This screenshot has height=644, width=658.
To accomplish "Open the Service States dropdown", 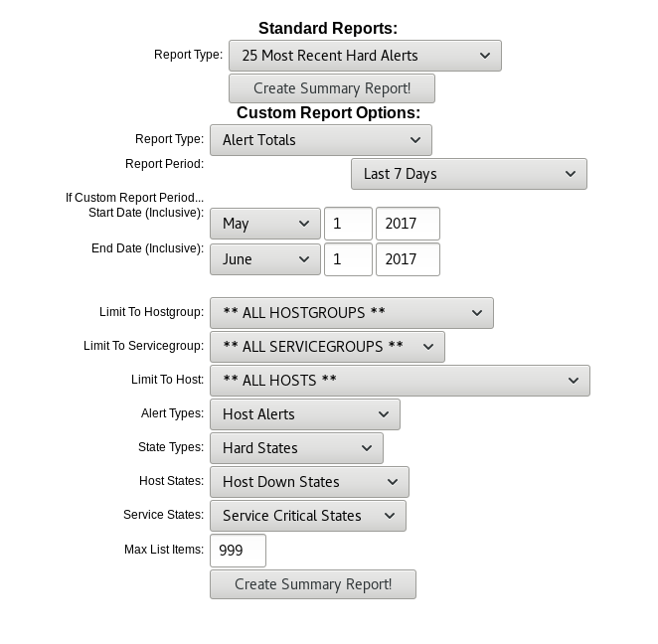I will (308, 516).
